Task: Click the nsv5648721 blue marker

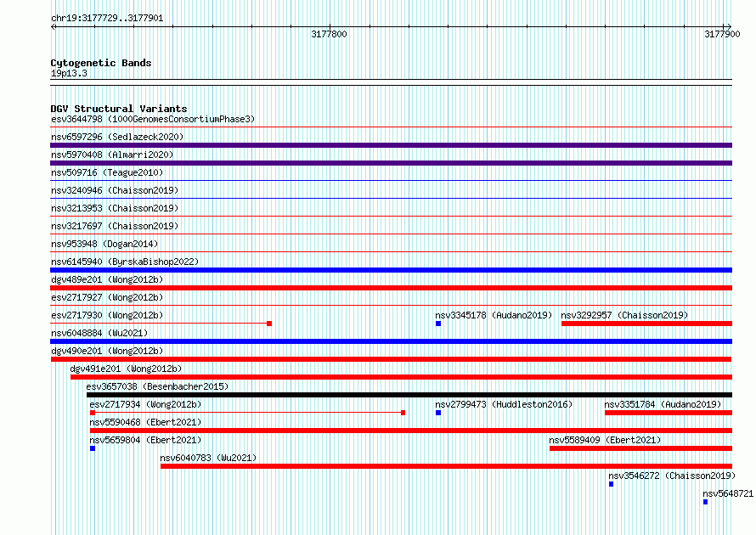Action: [705, 502]
